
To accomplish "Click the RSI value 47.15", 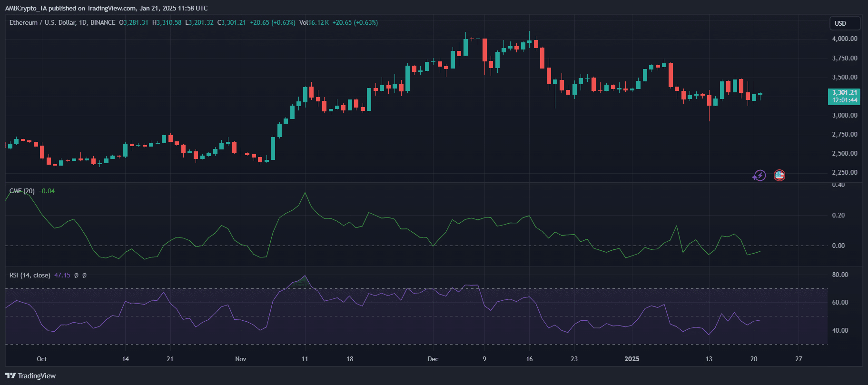I will point(62,275).
